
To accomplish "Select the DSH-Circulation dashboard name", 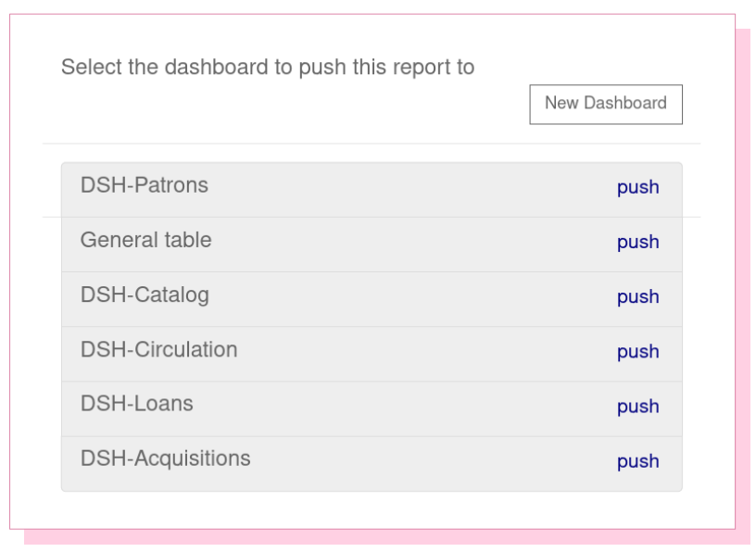I will tap(158, 349).
